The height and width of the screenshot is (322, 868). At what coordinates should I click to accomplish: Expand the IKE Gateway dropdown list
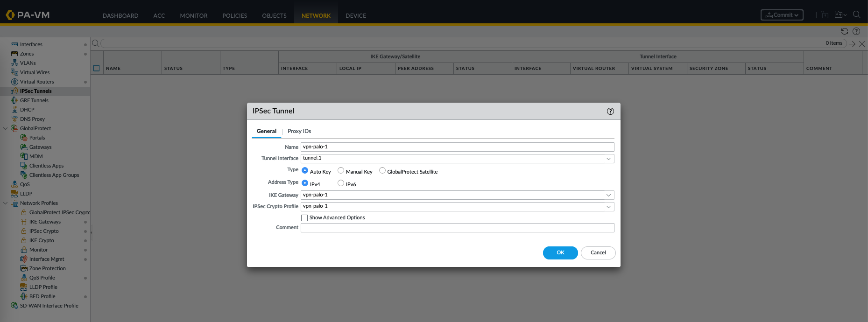tap(608, 195)
